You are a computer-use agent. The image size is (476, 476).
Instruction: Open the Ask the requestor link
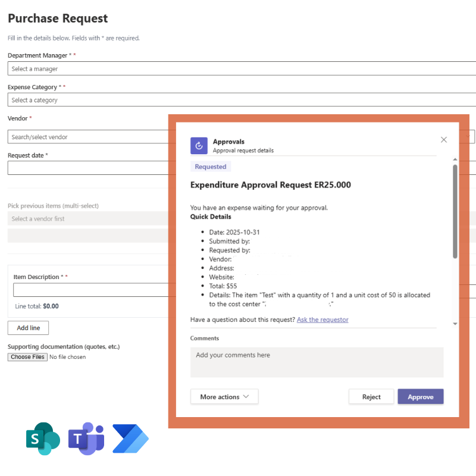322,320
